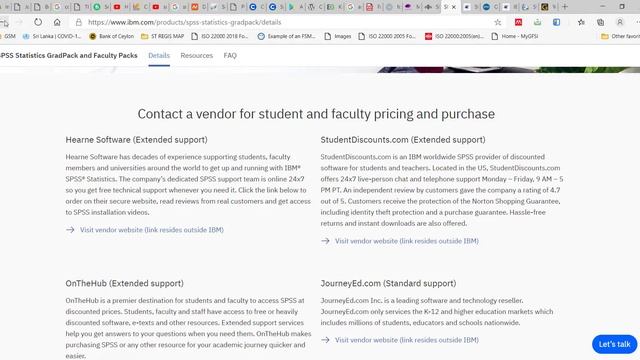Click the browser refresh button
Screen dimensions: 640x360
click(38, 22)
